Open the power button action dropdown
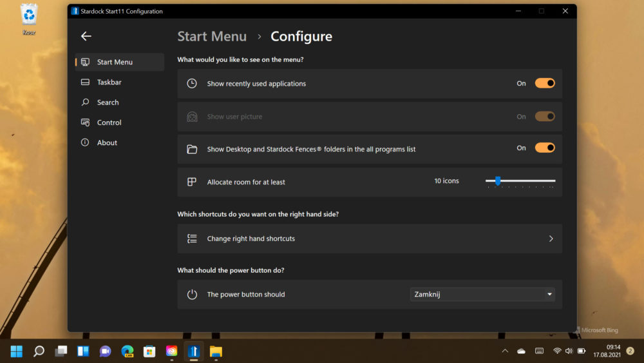The image size is (644, 363). point(482,295)
